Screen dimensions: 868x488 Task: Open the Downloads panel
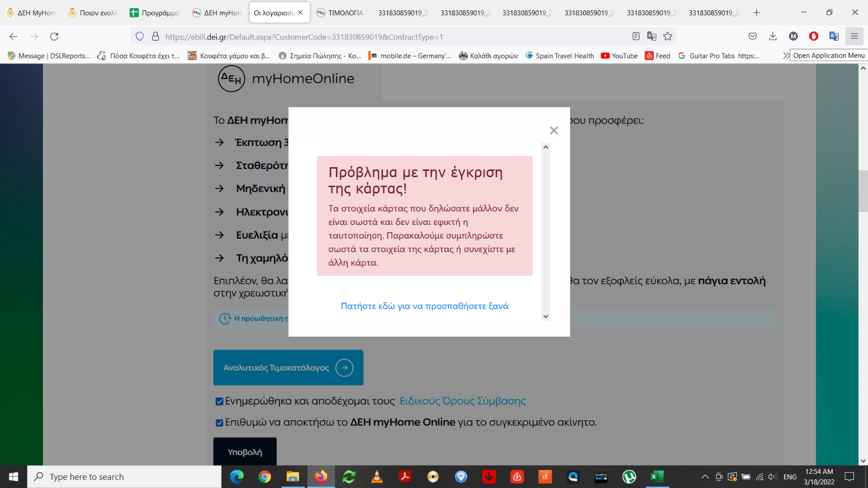(773, 36)
